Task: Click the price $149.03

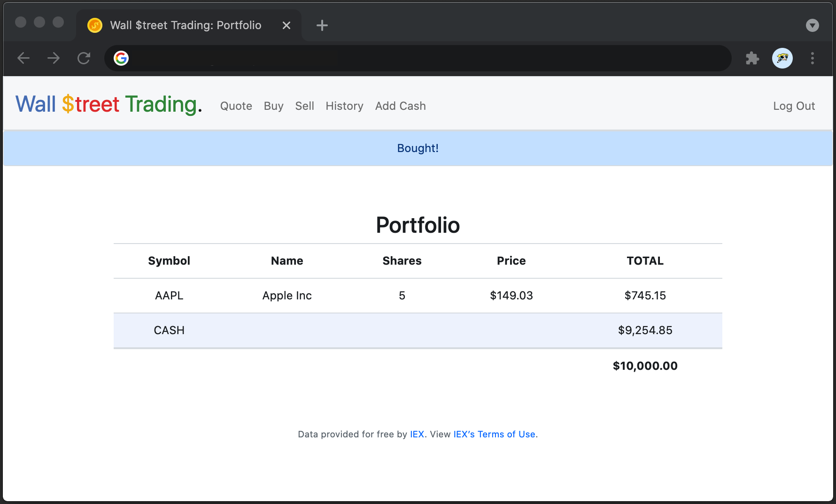Action: [511, 296]
